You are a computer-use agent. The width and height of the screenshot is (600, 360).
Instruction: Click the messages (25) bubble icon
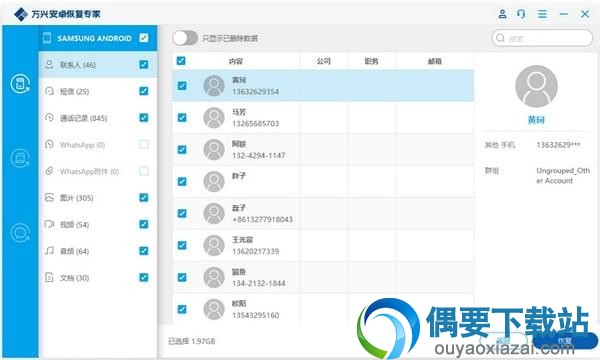tap(49, 91)
